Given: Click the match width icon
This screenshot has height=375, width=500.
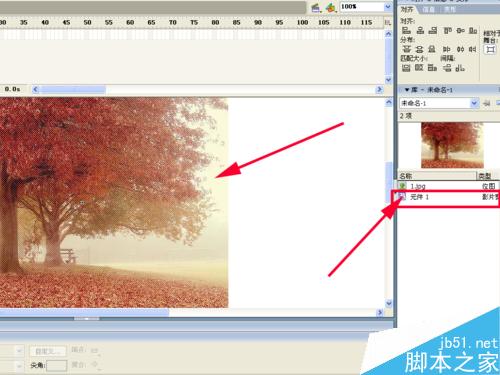Looking at the screenshot, I should tap(406, 68).
